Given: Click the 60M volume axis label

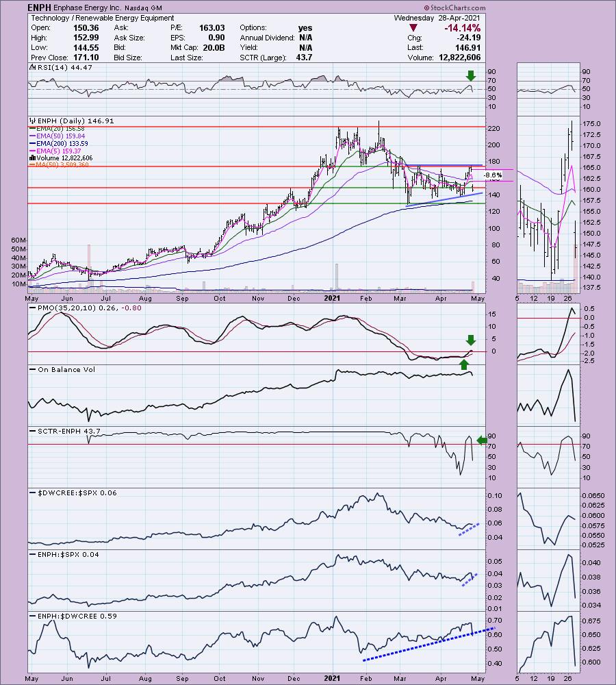Looking at the screenshot, I should point(18,240).
